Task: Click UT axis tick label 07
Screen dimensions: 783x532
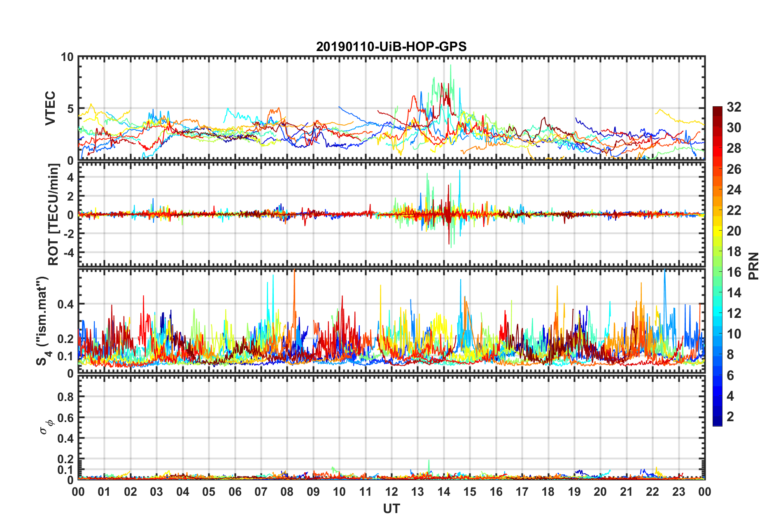Action: coord(261,492)
